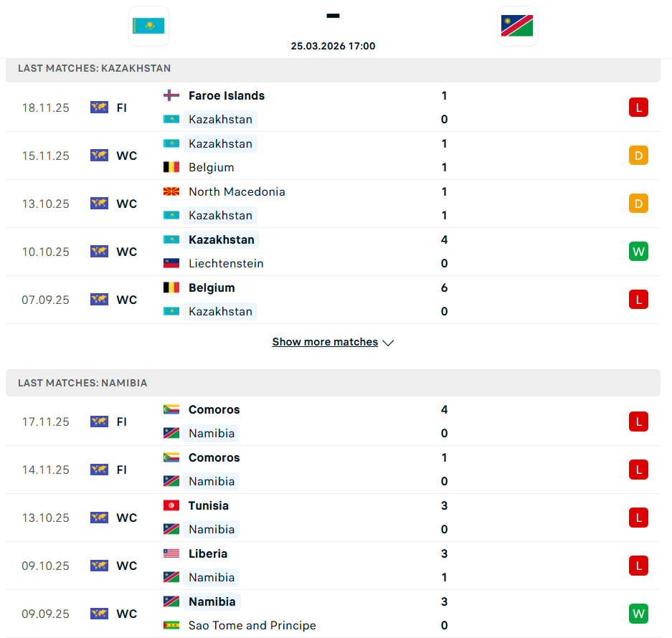Click the Liberia flag icon
The width and height of the screenshot is (672, 638).
(171, 553)
